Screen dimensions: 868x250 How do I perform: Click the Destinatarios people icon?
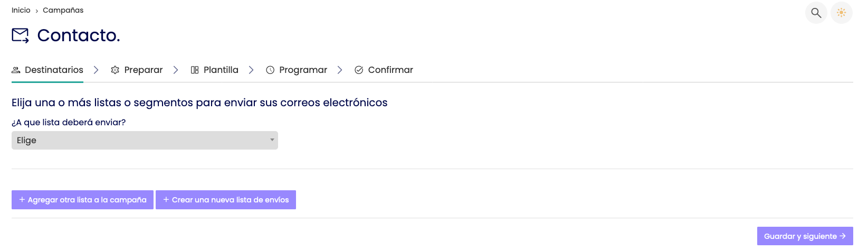coord(16,70)
